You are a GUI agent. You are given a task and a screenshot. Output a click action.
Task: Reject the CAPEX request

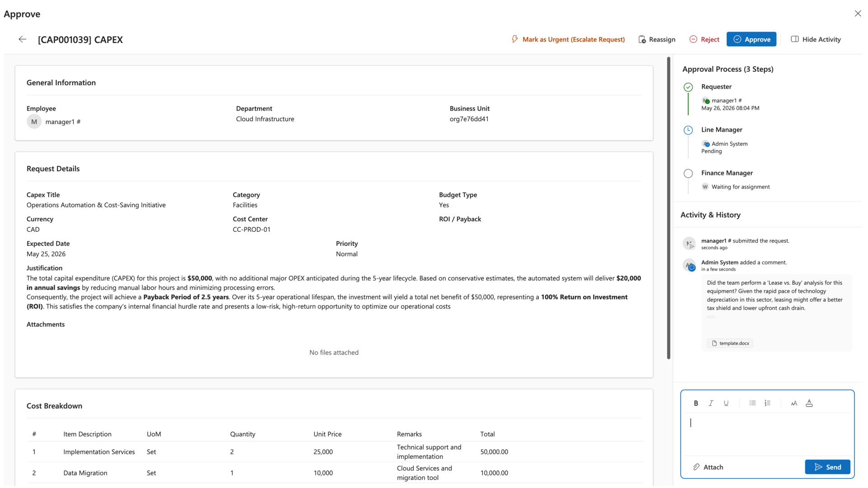coord(704,39)
